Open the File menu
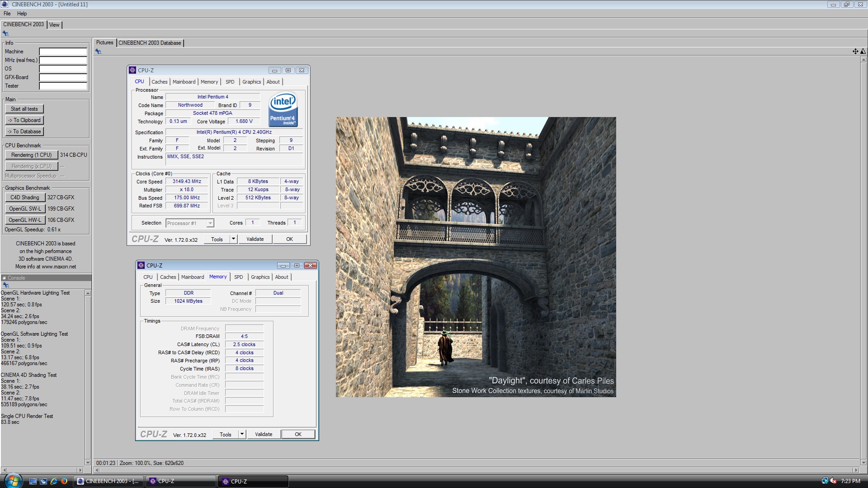 point(7,14)
